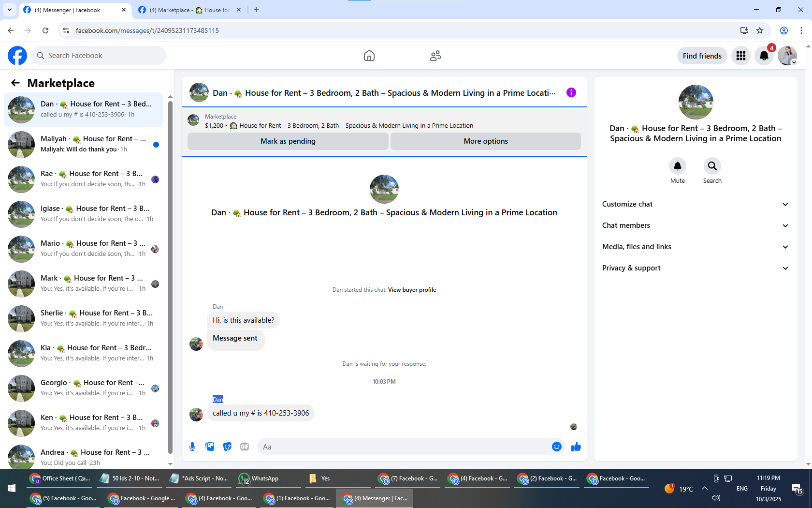The height and width of the screenshot is (508, 812).
Task: Switch to Marketplace House for Rent tab
Action: [190, 10]
